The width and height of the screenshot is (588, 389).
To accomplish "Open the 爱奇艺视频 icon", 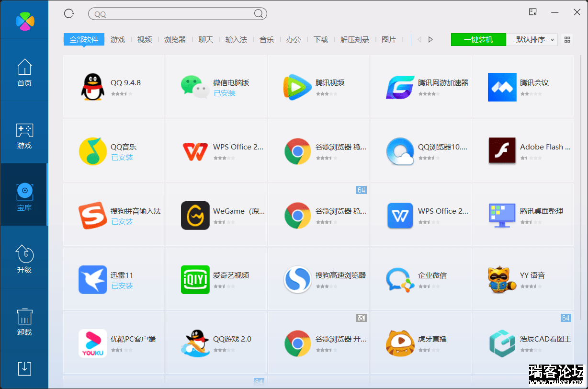I will click(x=195, y=279).
